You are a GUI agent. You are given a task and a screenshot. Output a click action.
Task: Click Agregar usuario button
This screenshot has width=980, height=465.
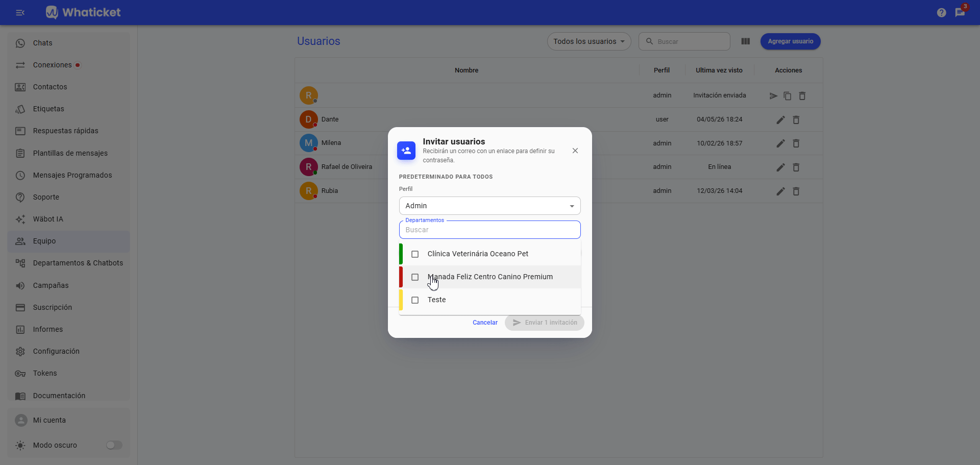coord(790,41)
